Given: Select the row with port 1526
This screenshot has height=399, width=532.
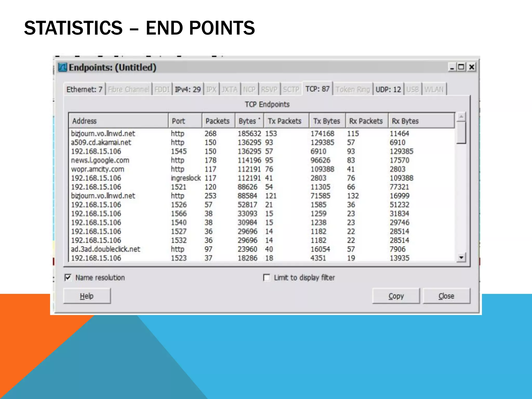Looking at the screenshot, I should click(x=262, y=205).
